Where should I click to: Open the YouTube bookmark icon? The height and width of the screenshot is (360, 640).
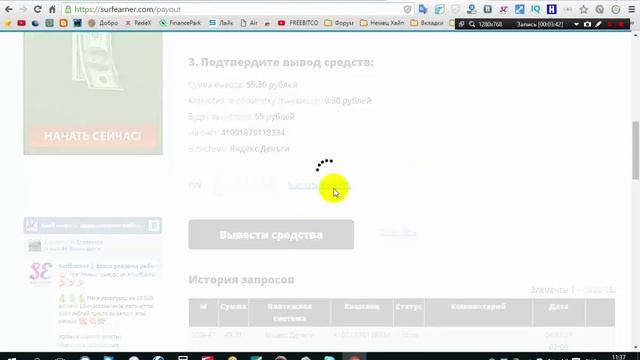22,23
